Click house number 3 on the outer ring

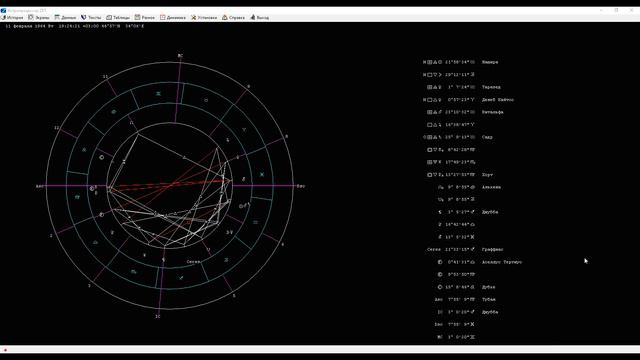[89, 286]
